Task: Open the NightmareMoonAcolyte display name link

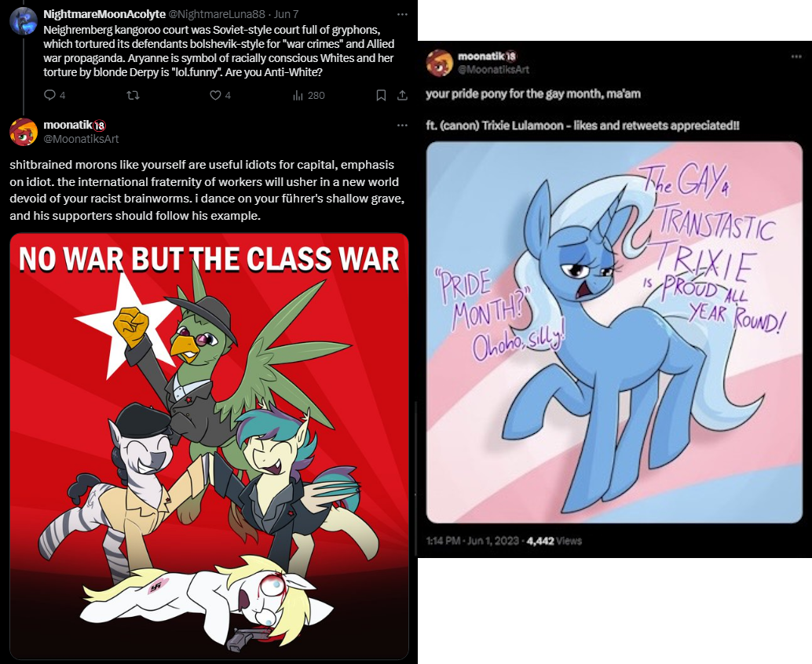Action: pos(104,14)
